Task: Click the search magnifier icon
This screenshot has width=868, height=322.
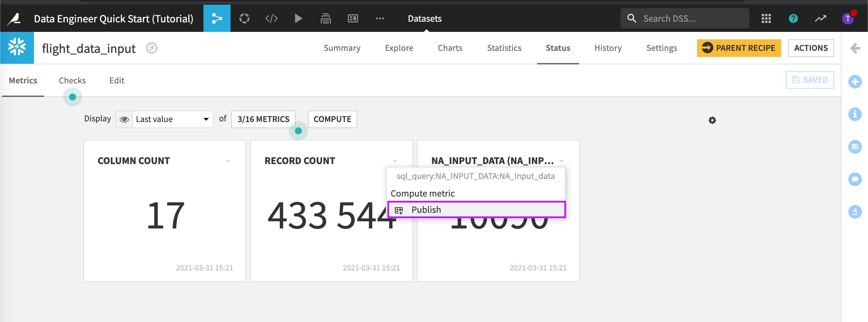Action: tap(631, 18)
